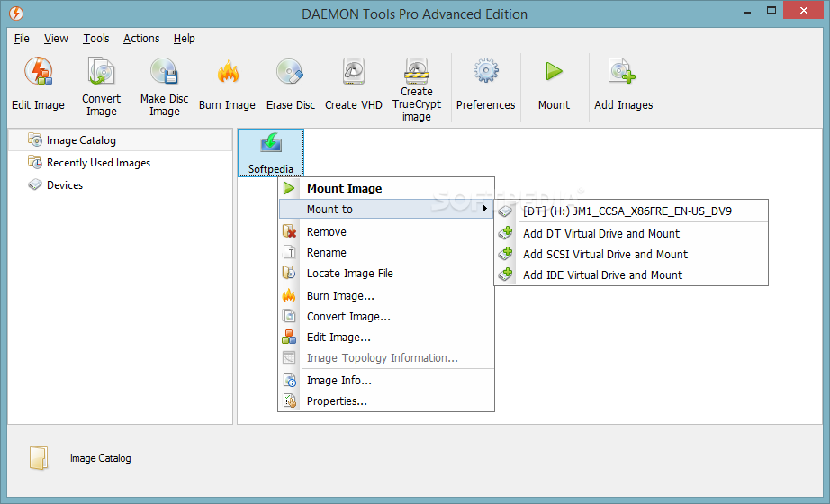Click the green Mount Image arrow icon

pyautogui.click(x=289, y=188)
